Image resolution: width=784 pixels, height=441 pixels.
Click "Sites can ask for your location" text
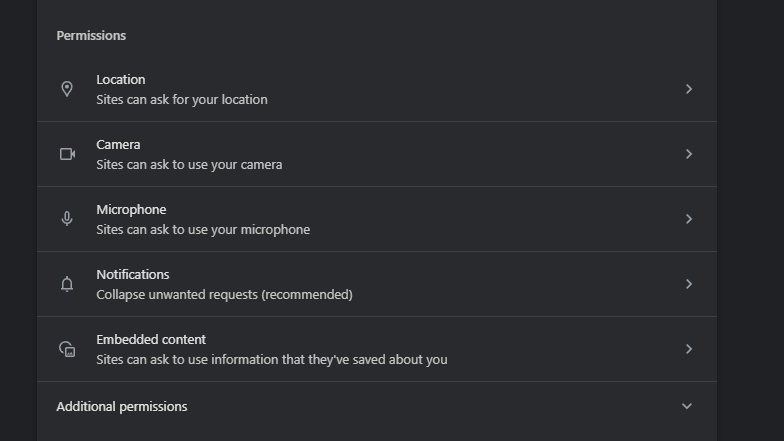point(182,100)
